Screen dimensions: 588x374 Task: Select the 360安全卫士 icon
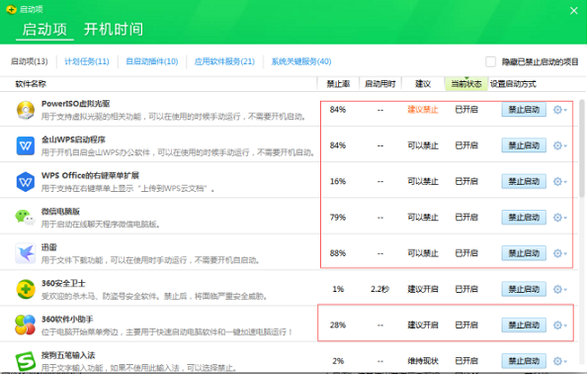tap(26, 289)
